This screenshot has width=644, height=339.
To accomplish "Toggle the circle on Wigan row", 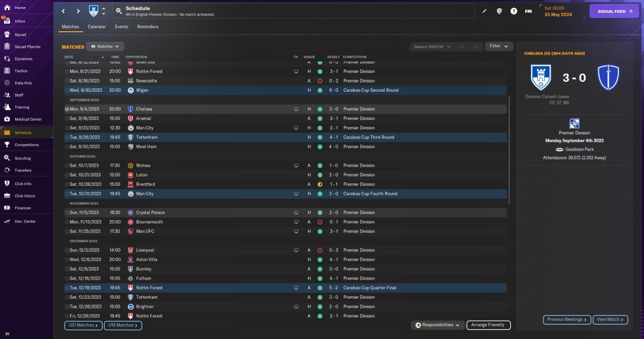I will [67, 90].
